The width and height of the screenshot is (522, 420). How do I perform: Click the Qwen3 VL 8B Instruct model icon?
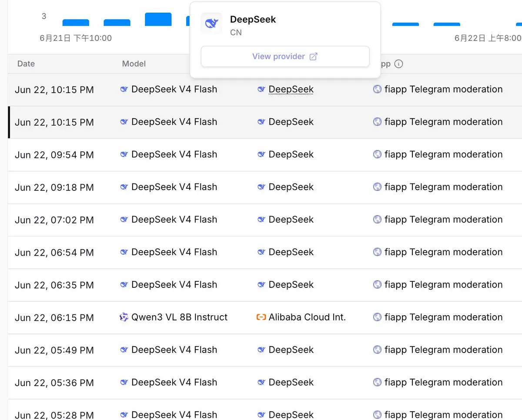pos(124,317)
